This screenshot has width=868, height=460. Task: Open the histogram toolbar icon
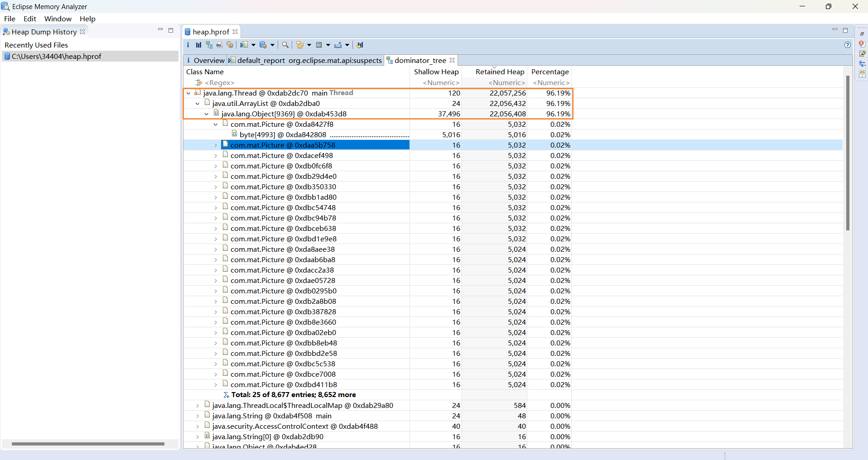coord(198,45)
